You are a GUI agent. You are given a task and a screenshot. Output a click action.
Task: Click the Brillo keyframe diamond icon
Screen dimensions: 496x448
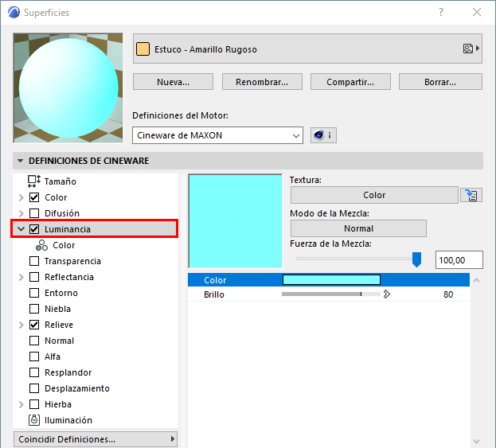(x=387, y=294)
